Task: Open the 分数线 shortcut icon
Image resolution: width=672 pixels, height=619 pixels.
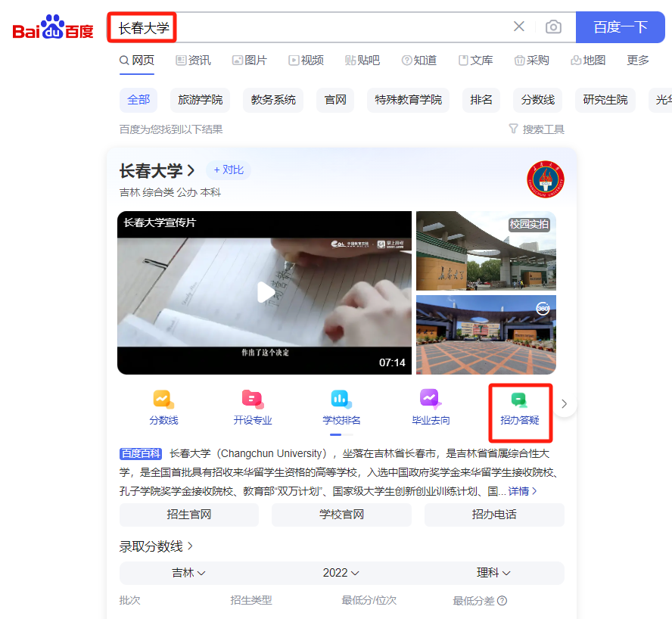Action: [163, 408]
